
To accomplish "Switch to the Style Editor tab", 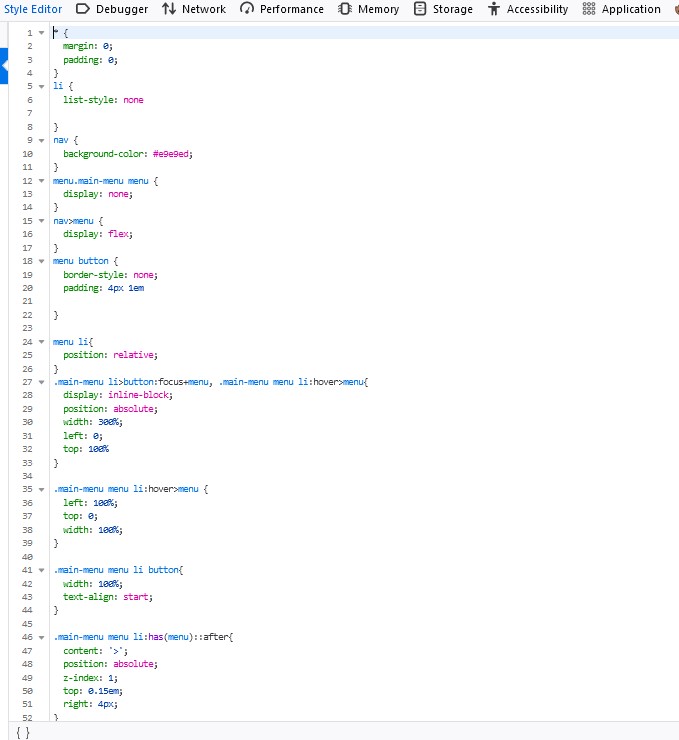I will 32,9.
